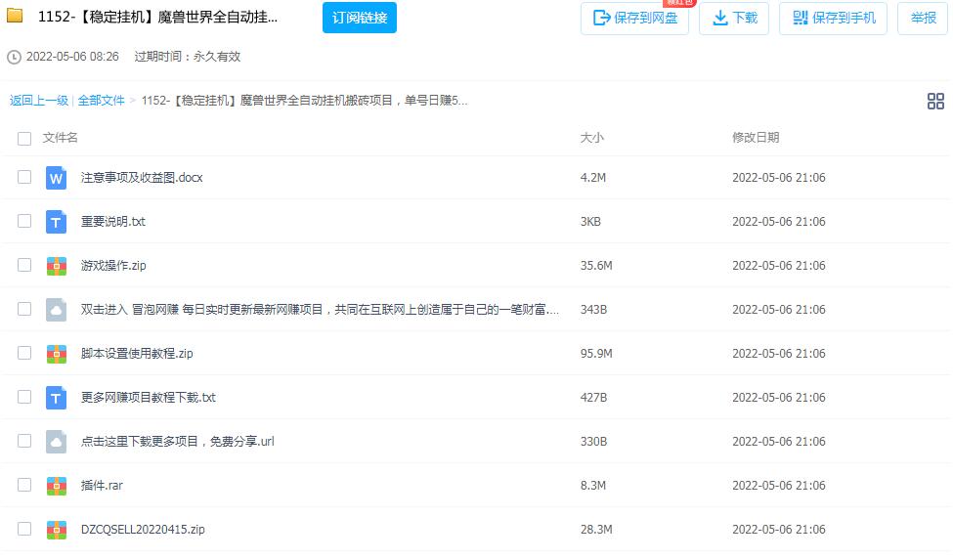Image resolution: width=953 pixels, height=560 pixels.
Task: Sort by 大小 column header
Action: click(x=592, y=138)
